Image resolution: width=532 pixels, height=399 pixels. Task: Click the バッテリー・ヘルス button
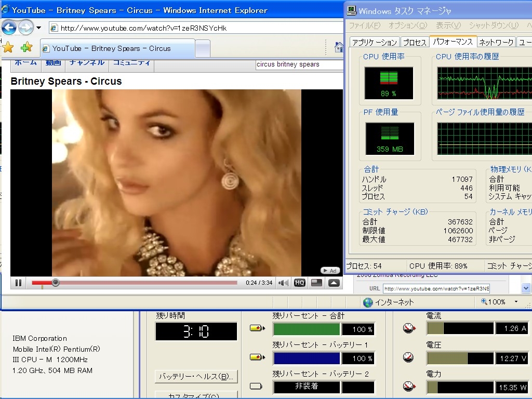pos(196,376)
